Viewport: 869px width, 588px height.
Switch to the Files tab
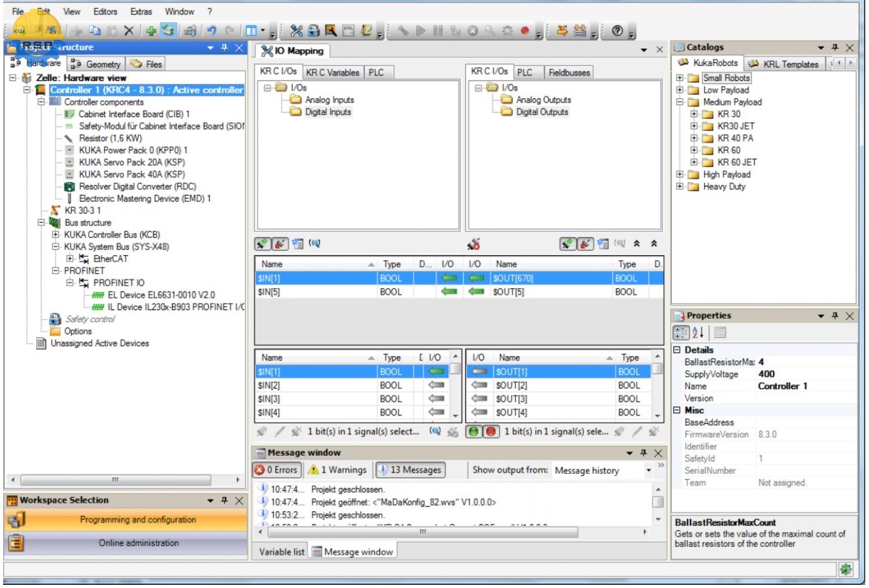point(147,64)
